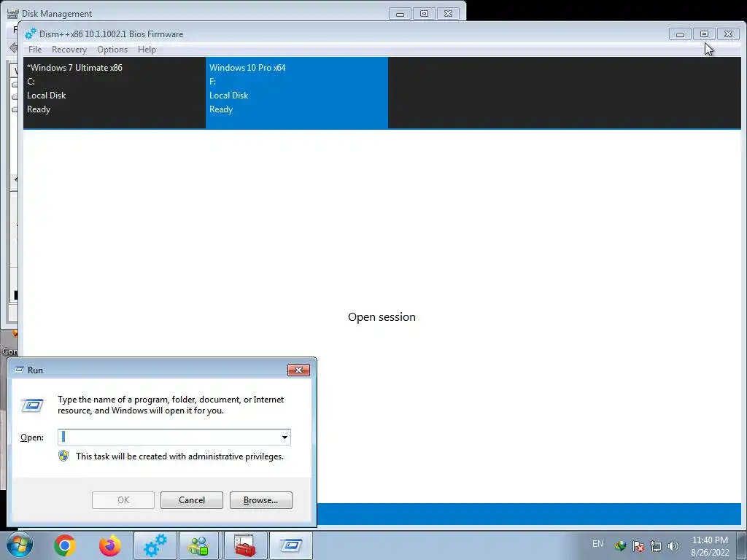Open the Help menu
Viewport: 747px width, 560px height.
pyautogui.click(x=147, y=50)
